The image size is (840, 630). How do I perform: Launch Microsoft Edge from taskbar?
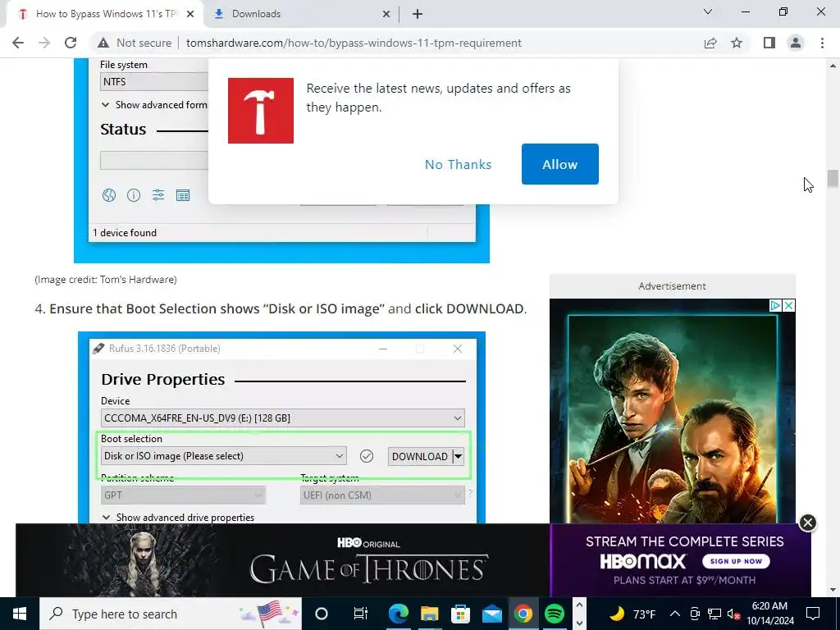tap(399, 614)
